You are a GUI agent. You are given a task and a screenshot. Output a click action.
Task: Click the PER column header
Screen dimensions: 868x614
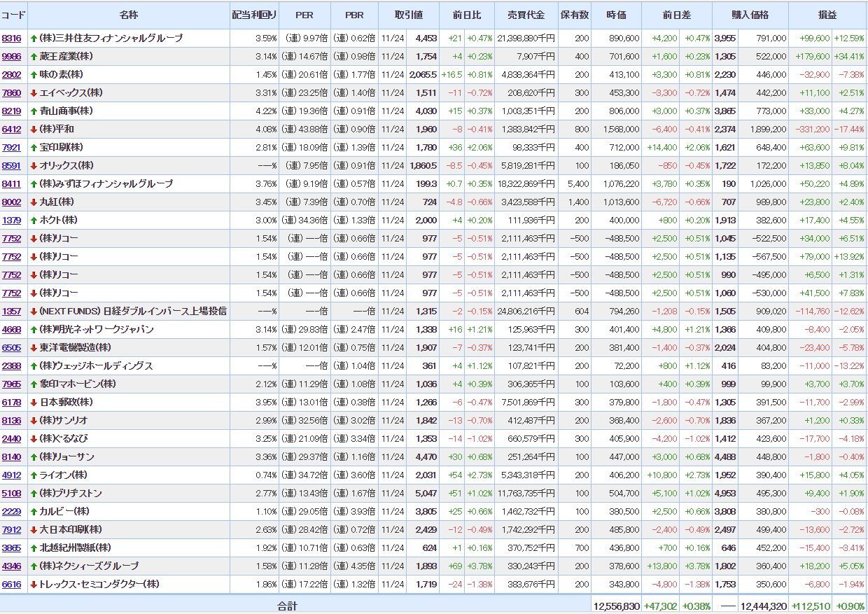click(x=304, y=15)
